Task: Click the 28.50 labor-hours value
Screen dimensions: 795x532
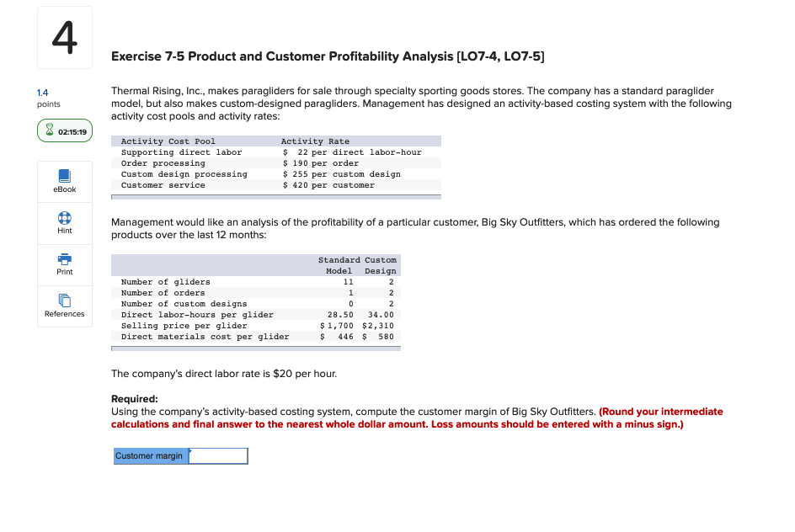Action: coord(340,315)
